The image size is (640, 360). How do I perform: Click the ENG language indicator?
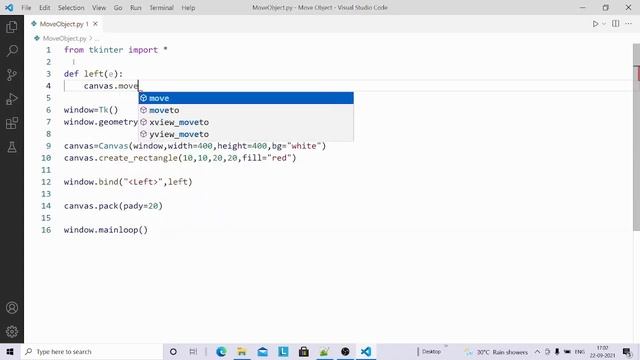(580, 352)
